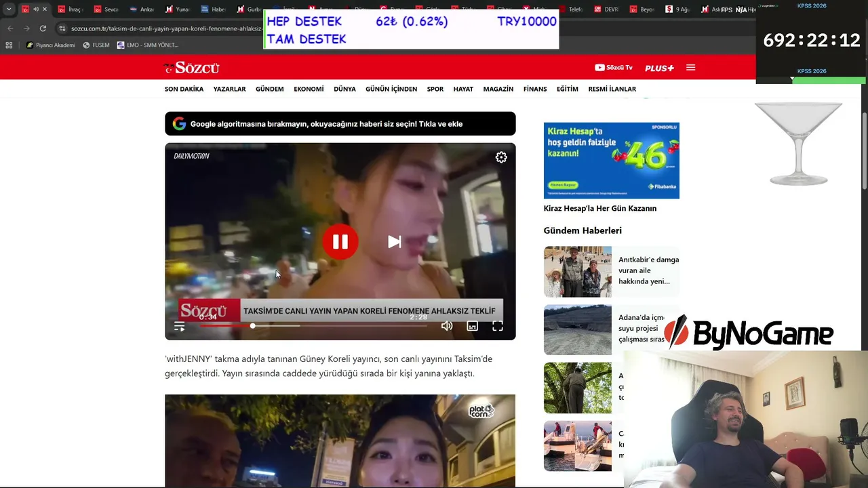The height and width of the screenshot is (488, 868).
Task: Go to DÜNYA section
Action: [344, 89]
